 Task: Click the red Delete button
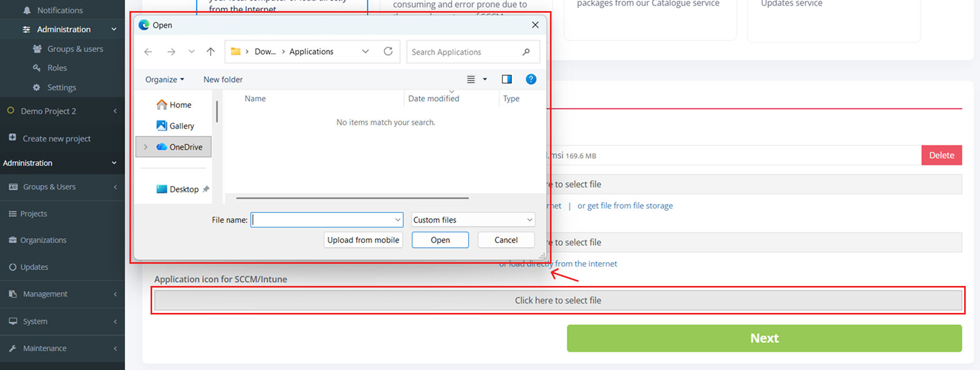941,155
